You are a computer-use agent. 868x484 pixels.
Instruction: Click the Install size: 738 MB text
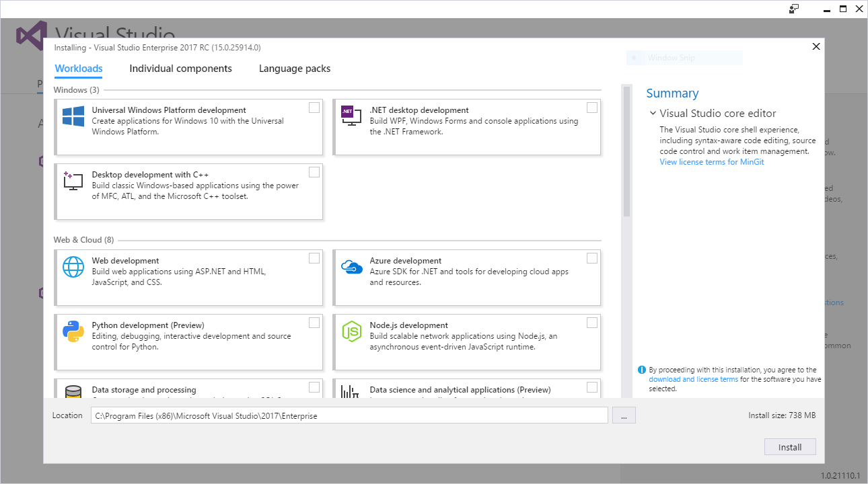[782, 415]
